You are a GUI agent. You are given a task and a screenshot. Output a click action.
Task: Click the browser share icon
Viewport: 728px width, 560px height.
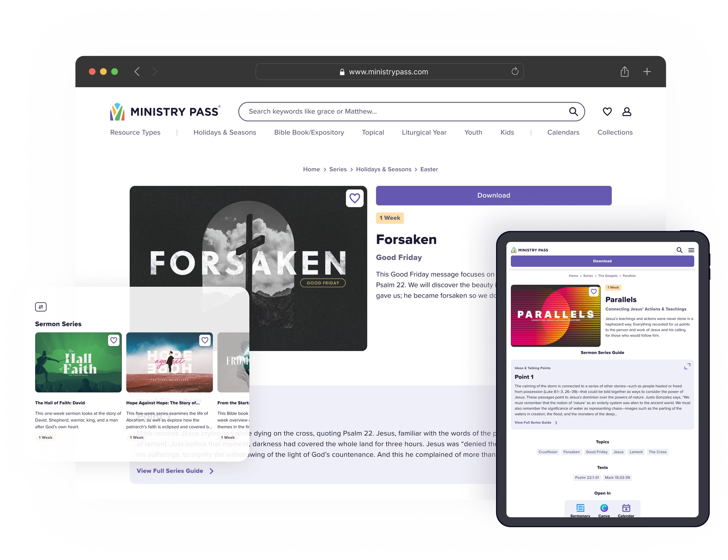pyautogui.click(x=624, y=72)
